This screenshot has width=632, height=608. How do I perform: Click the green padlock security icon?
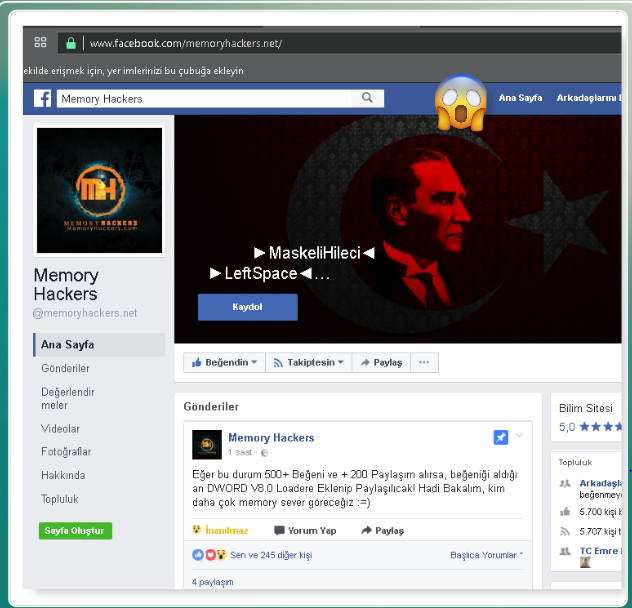tap(71, 43)
